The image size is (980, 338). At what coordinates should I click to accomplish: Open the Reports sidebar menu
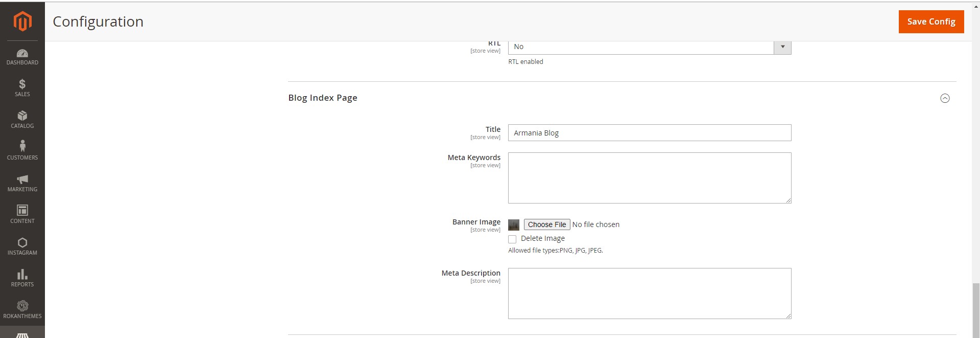(x=22, y=278)
